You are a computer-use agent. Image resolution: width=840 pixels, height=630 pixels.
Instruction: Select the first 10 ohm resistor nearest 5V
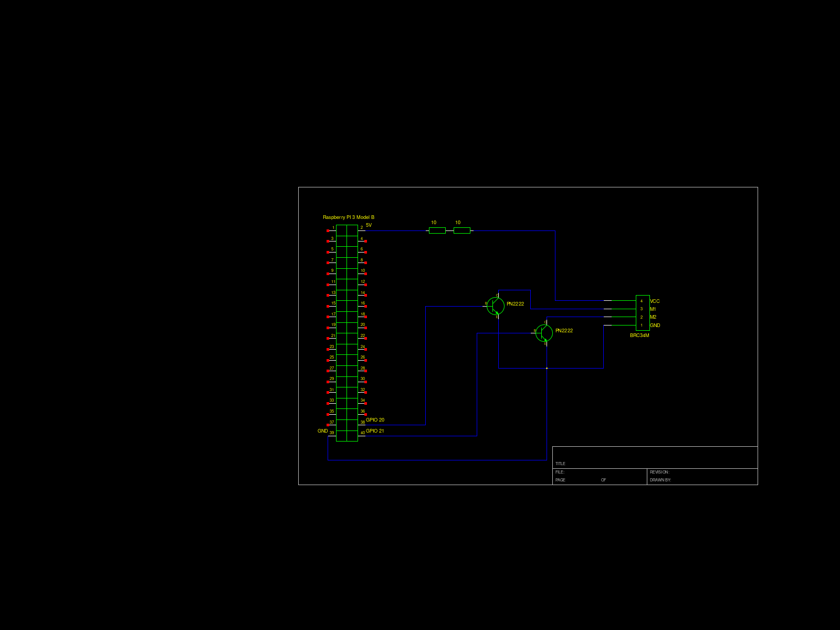click(437, 230)
